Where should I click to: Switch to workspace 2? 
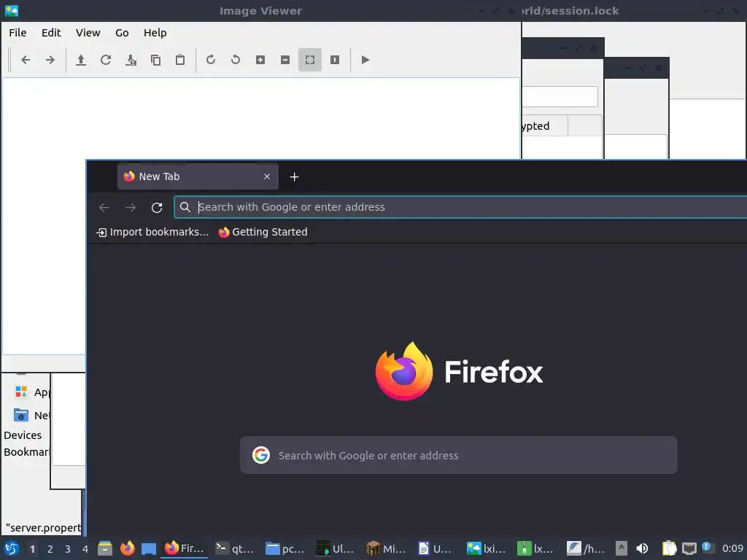coord(50,549)
